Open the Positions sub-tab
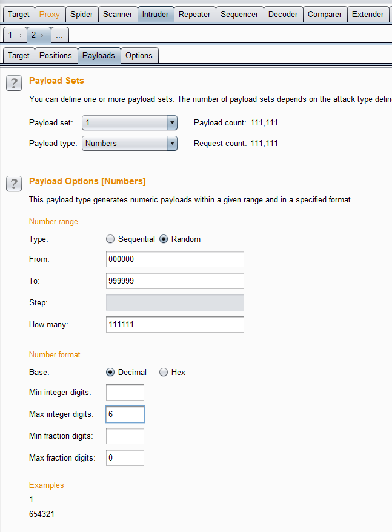 56,55
